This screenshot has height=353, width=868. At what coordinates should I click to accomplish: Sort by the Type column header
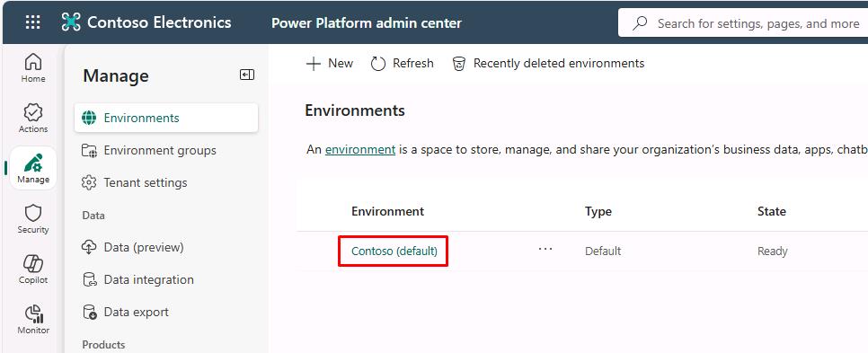click(598, 211)
